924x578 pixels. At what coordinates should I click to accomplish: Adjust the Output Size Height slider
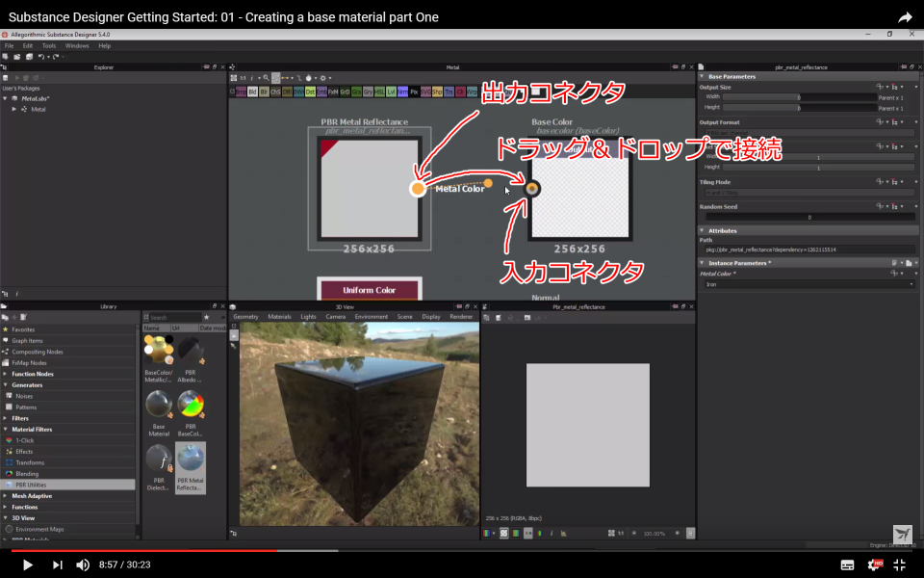799,108
